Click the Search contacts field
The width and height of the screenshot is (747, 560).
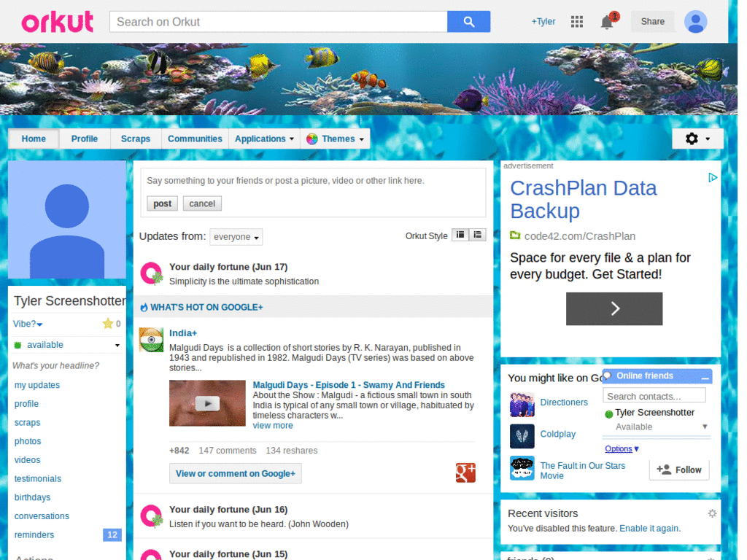[654, 396]
